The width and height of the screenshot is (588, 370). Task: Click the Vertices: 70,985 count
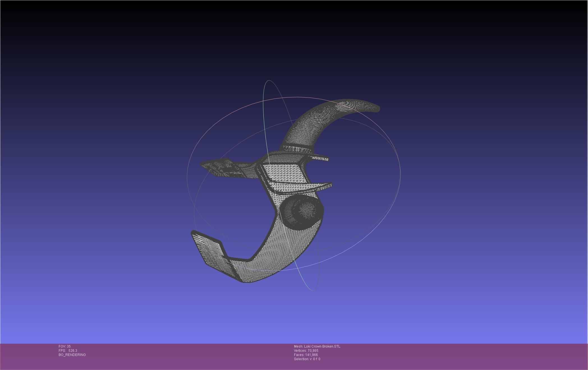click(306, 351)
